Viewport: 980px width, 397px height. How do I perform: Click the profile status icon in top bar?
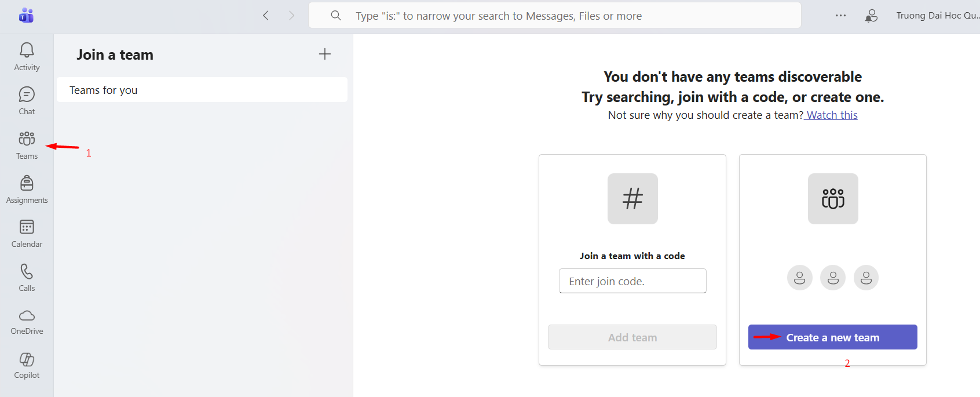click(871, 16)
